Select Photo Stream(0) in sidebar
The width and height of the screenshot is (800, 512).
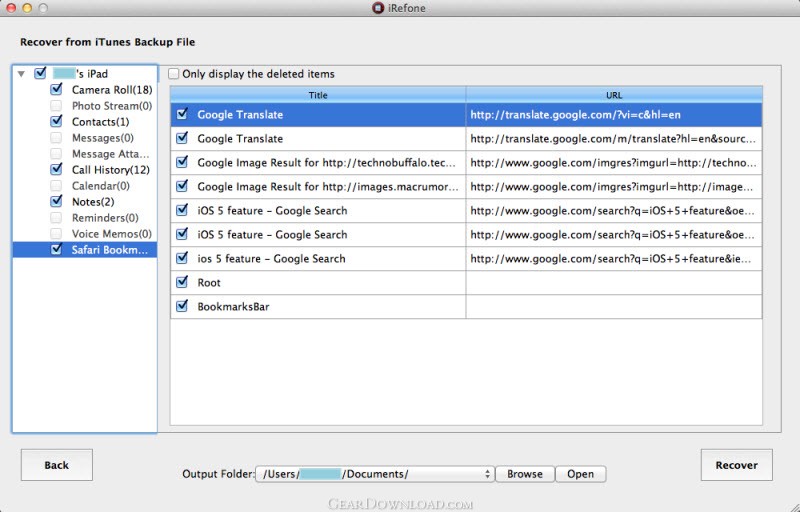[112, 106]
